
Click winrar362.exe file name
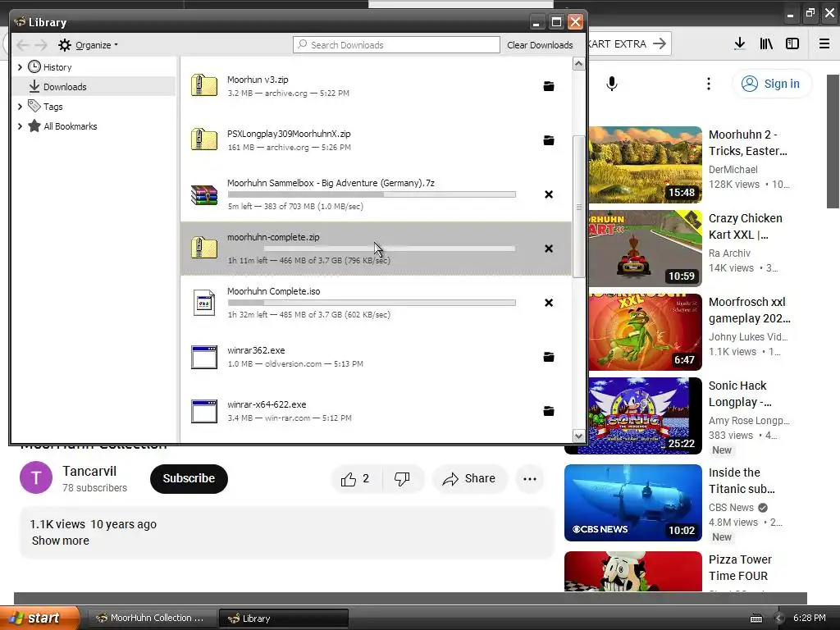(256, 350)
